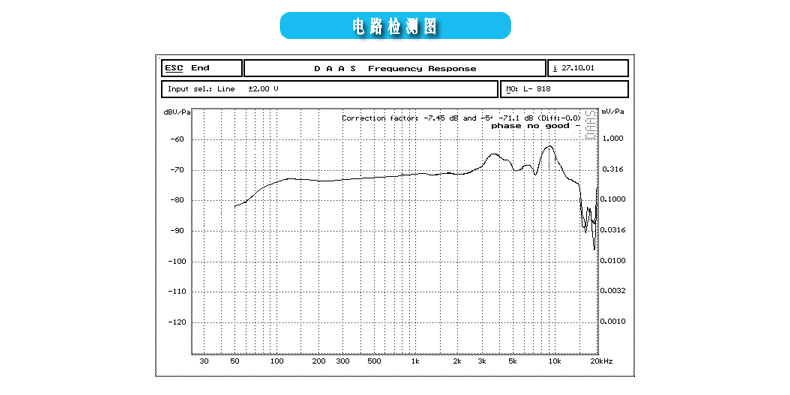Click the 10k frequency axis label
The width and height of the screenshot is (790, 395).
click(555, 362)
